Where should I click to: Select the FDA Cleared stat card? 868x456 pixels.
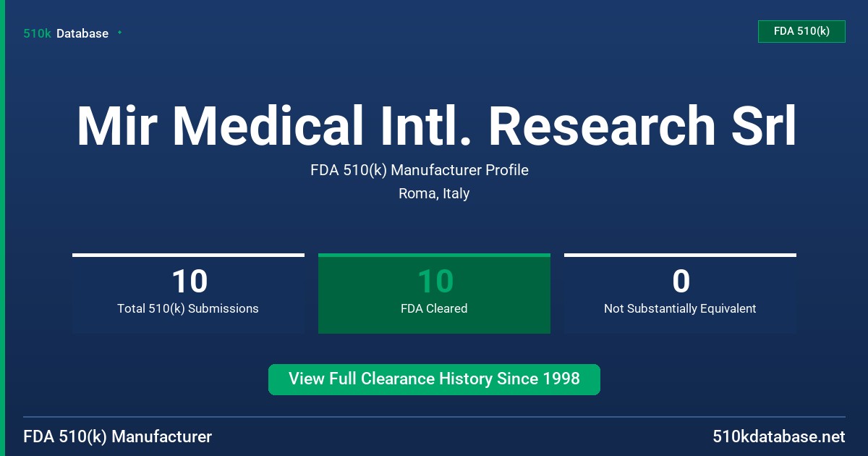tap(434, 293)
